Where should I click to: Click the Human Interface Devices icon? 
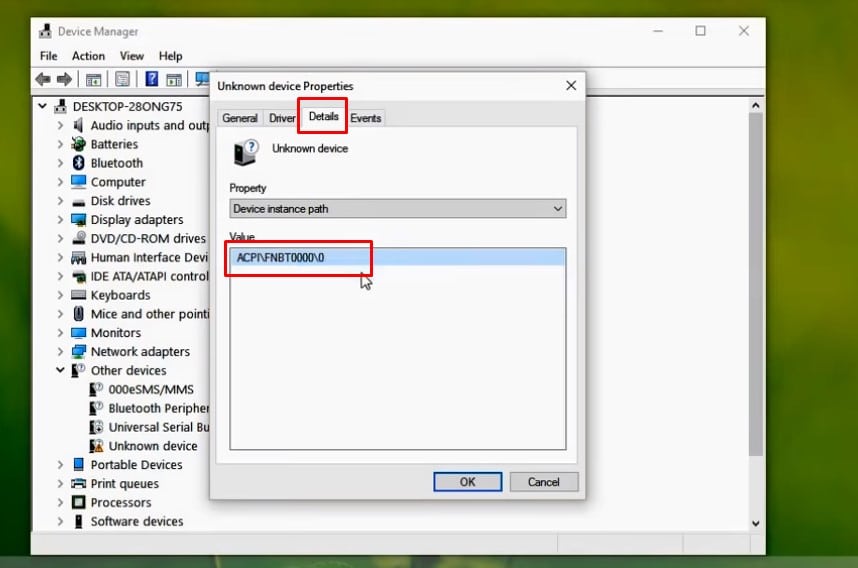[79, 257]
